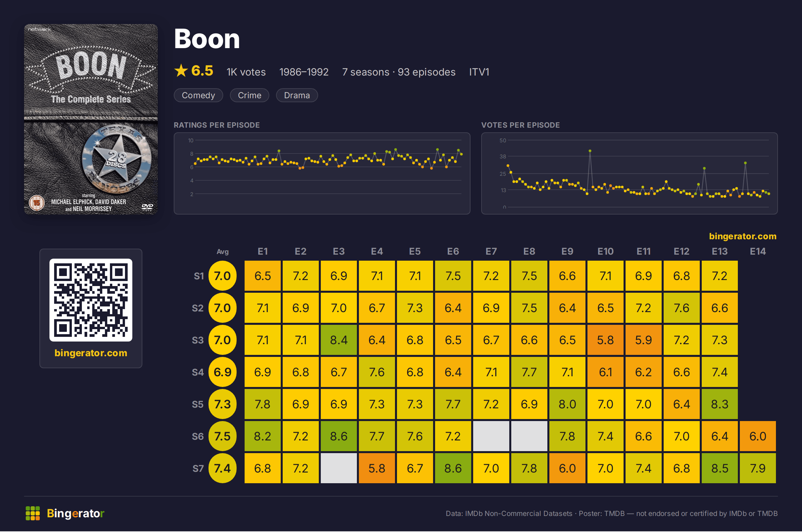Click the Boon DVD poster thumbnail
Viewport: 802px width, 532px height.
pos(91,119)
